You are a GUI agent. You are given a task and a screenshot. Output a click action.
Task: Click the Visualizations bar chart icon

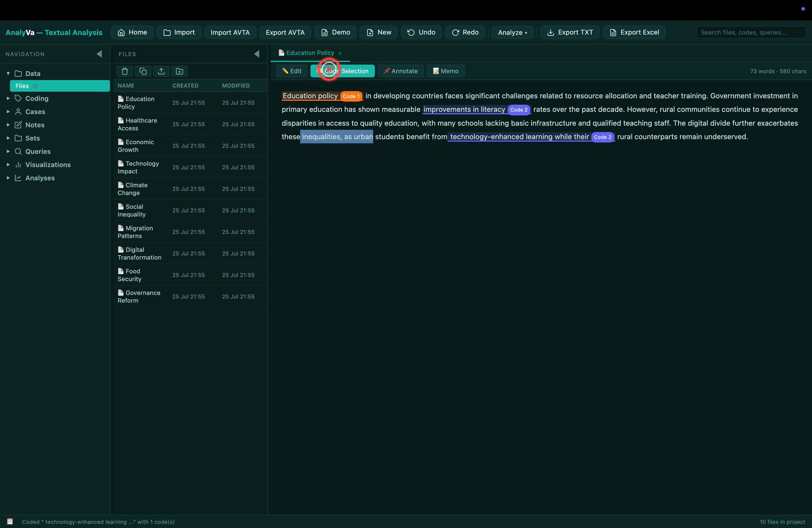(x=19, y=164)
